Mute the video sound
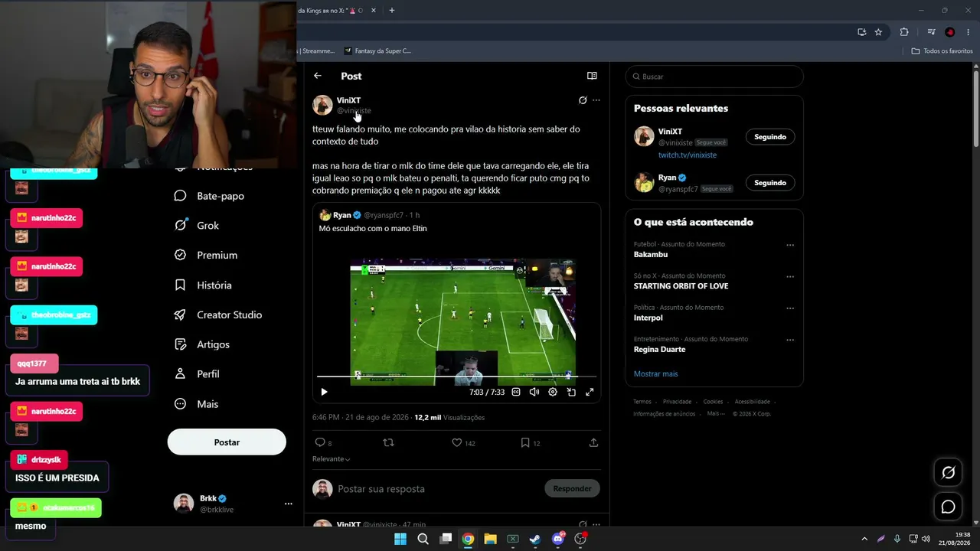 pos(534,392)
